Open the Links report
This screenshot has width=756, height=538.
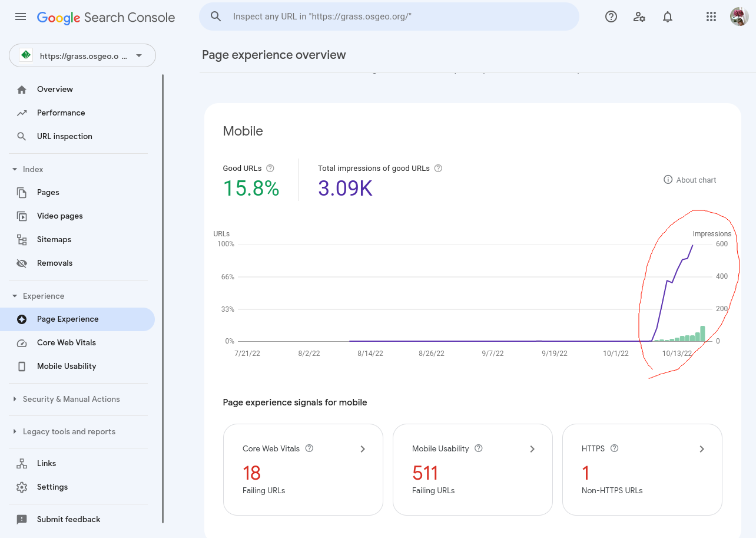point(47,463)
